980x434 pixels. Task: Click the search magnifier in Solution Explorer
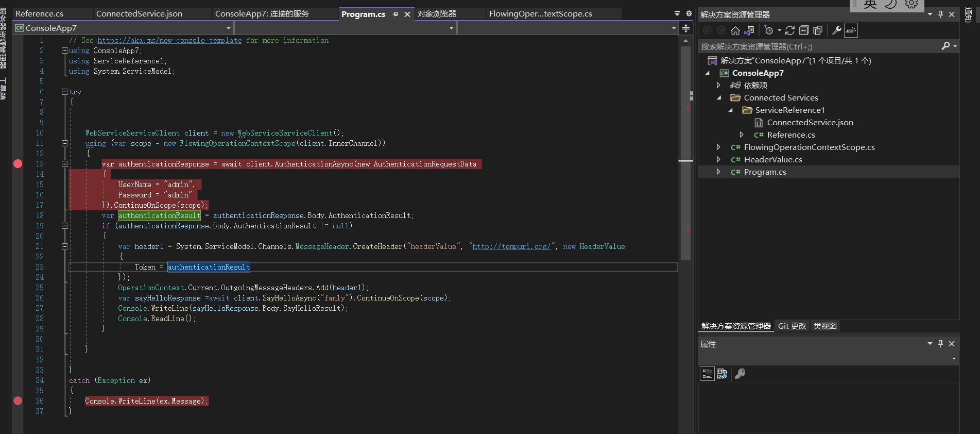[945, 46]
